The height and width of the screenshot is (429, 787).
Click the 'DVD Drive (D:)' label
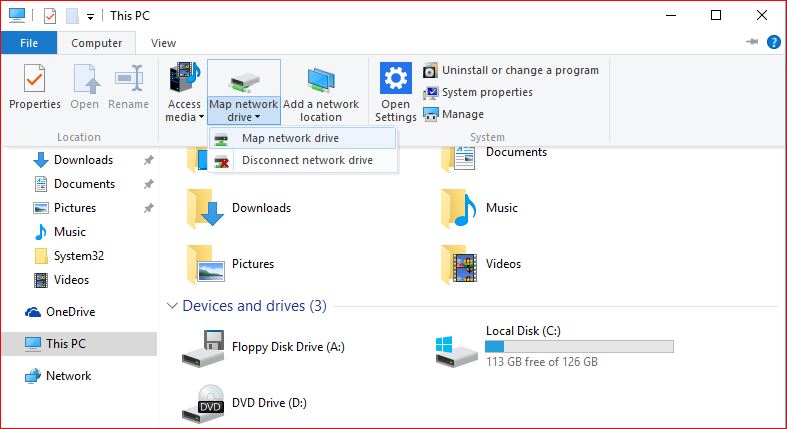coord(269,403)
